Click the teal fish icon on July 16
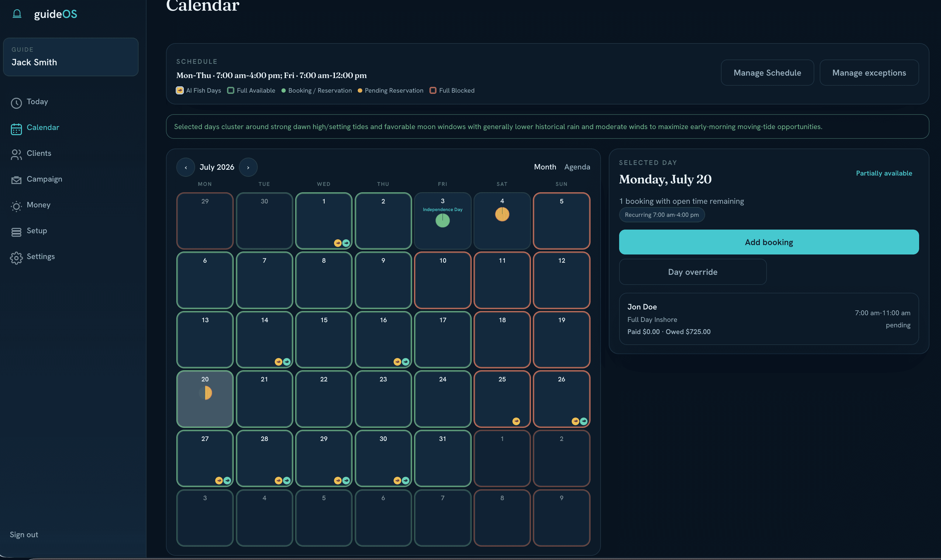This screenshot has width=941, height=560. pos(405,362)
